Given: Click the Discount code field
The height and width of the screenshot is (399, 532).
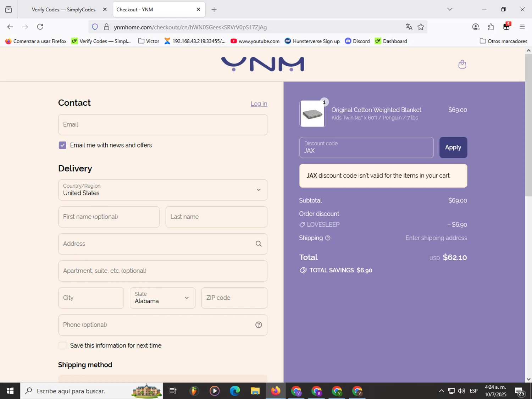Looking at the screenshot, I should pyautogui.click(x=366, y=148).
